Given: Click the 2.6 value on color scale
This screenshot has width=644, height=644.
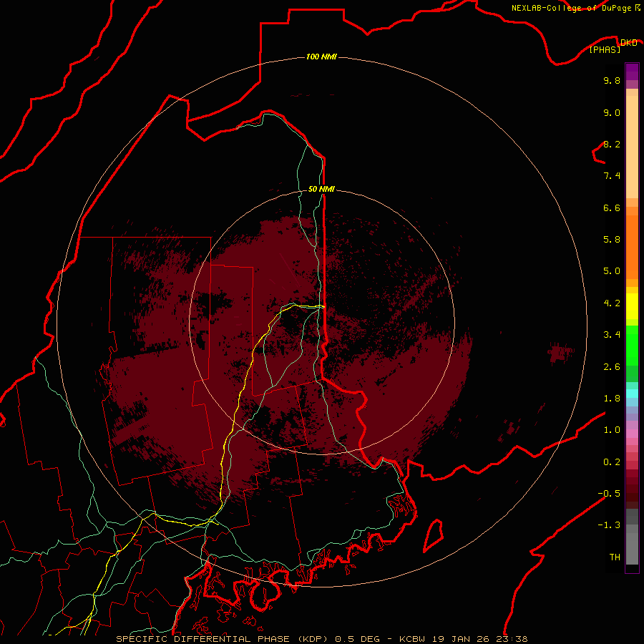Looking at the screenshot, I should coord(612,367).
